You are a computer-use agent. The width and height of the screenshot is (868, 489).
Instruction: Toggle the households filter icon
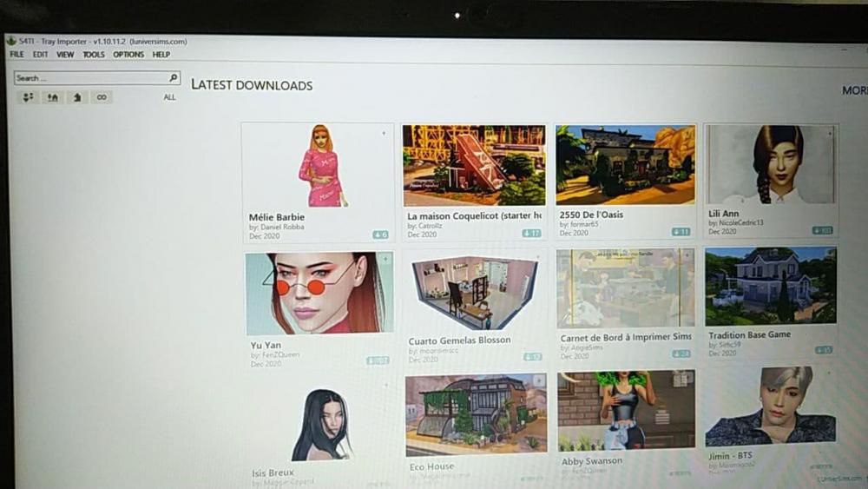(x=28, y=97)
